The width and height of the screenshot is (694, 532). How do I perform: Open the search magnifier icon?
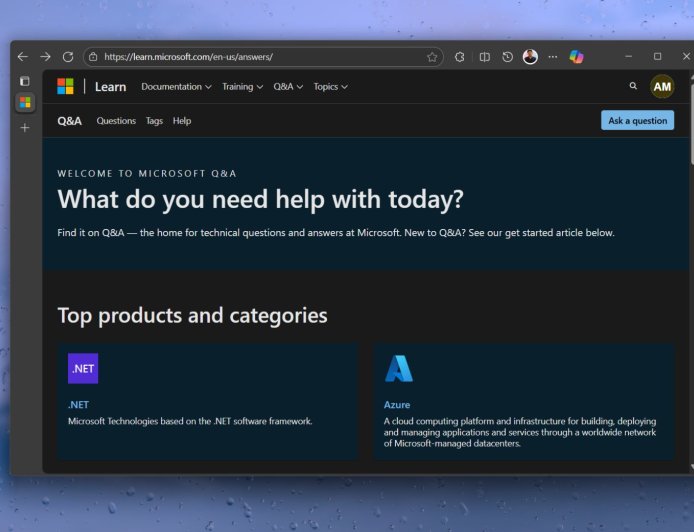pyautogui.click(x=633, y=87)
